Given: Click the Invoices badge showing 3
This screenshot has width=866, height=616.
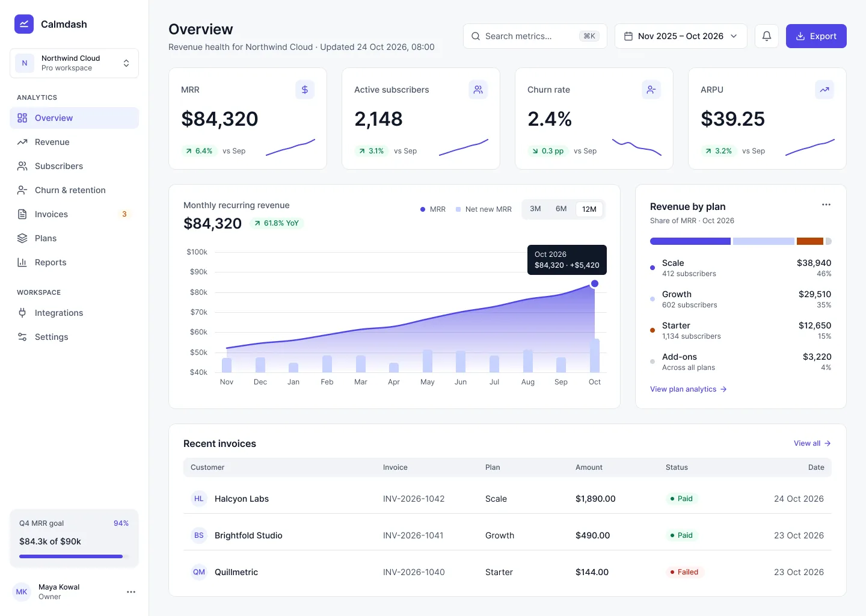Looking at the screenshot, I should click(124, 214).
